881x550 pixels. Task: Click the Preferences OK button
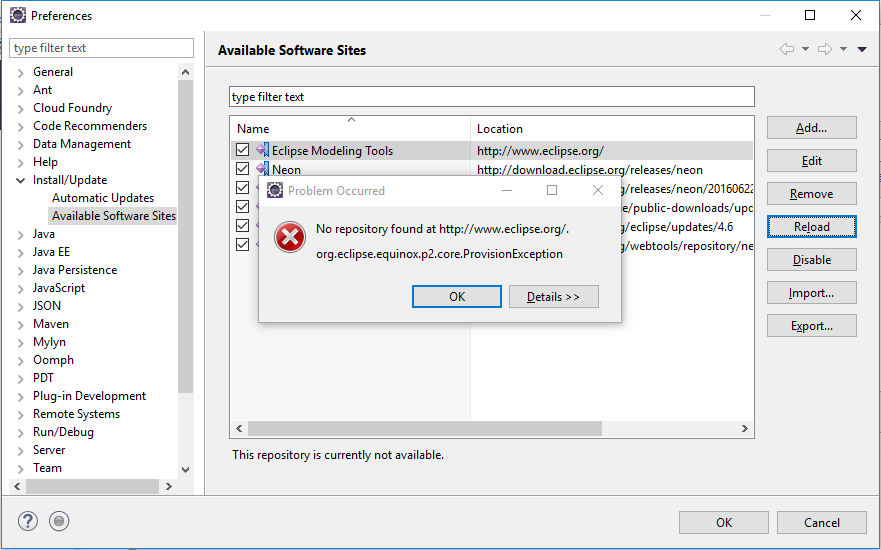coord(724,522)
